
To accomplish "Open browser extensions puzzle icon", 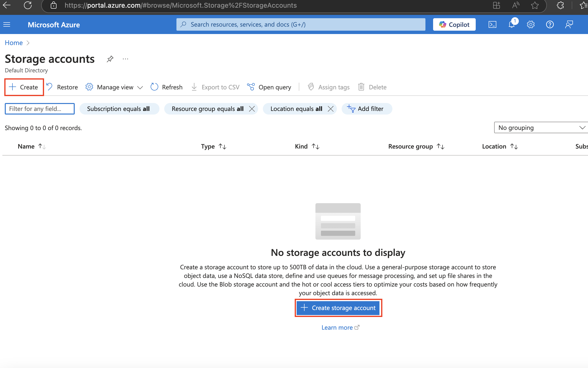I will [x=560, y=5].
